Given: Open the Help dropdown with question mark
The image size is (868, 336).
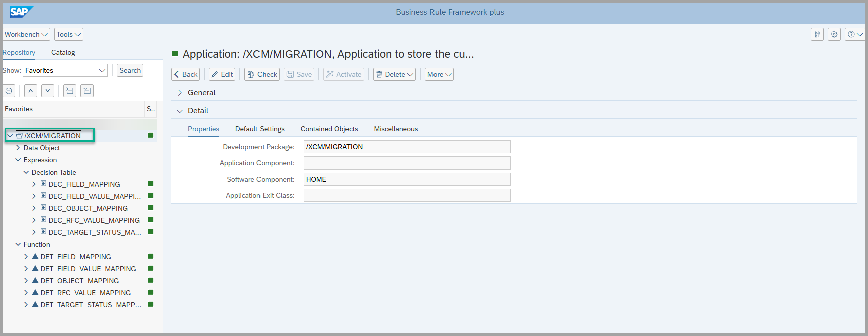Looking at the screenshot, I should pos(854,34).
